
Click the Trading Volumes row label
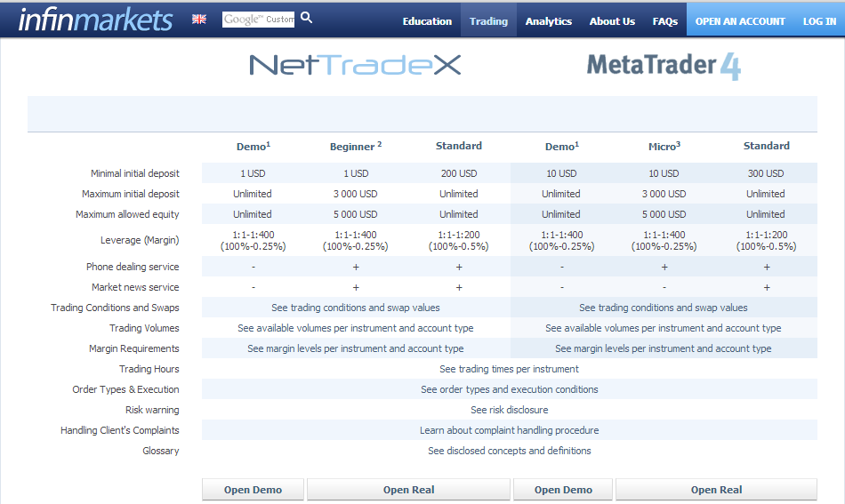pos(144,328)
